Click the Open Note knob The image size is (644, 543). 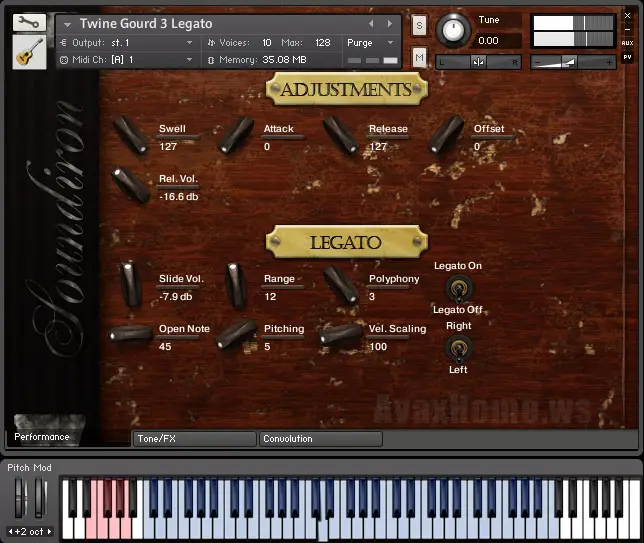coord(131,334)
